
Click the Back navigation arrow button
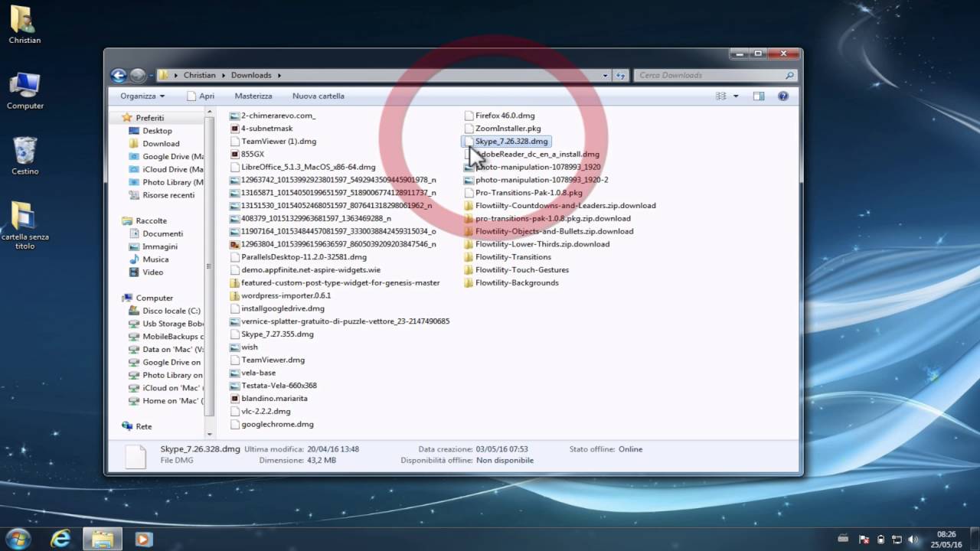point(119,75)
